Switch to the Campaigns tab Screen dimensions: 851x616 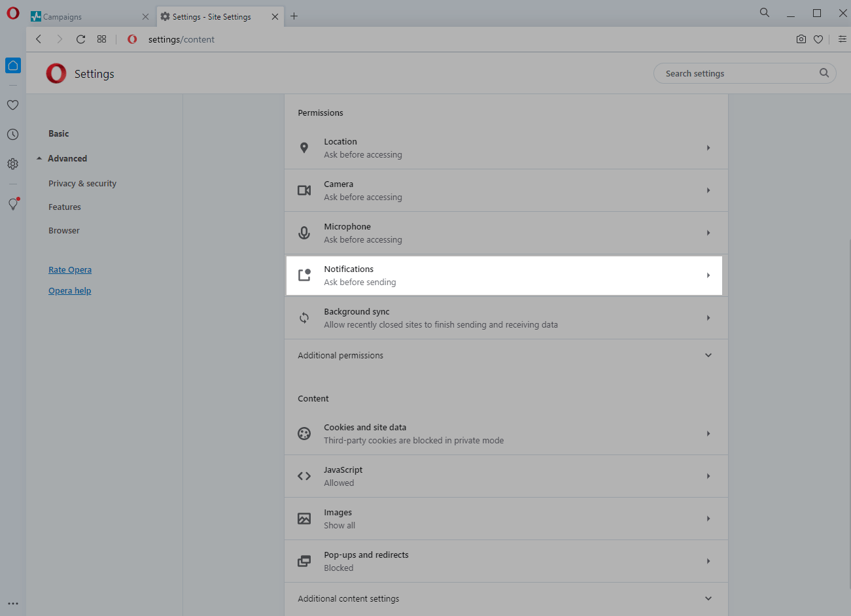tap(90, 16)
